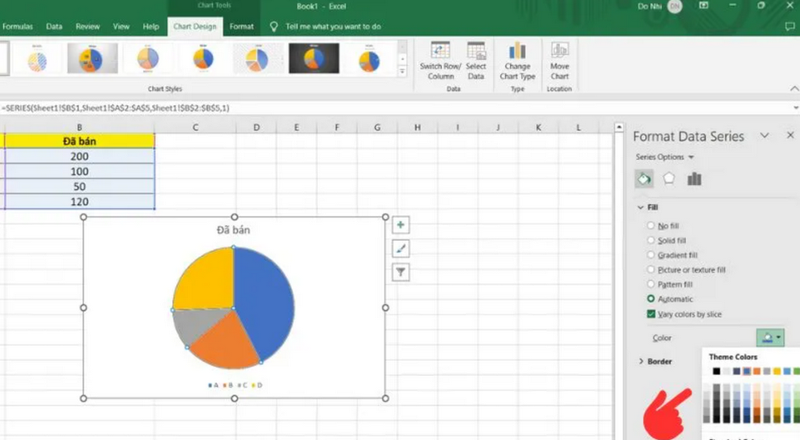The image size is (800, 440).
Task: Open the Series Options dropdown
Action: click(x=665, y=157)
